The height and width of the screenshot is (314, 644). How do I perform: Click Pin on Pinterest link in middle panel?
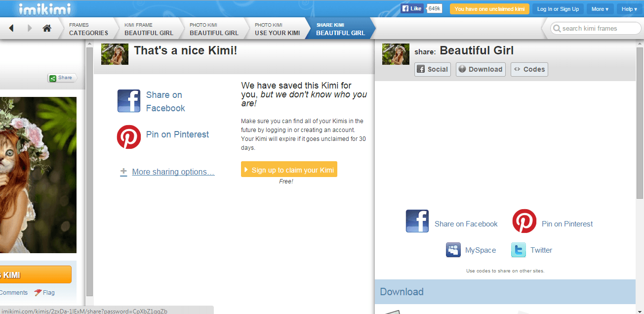pos(177,135)
